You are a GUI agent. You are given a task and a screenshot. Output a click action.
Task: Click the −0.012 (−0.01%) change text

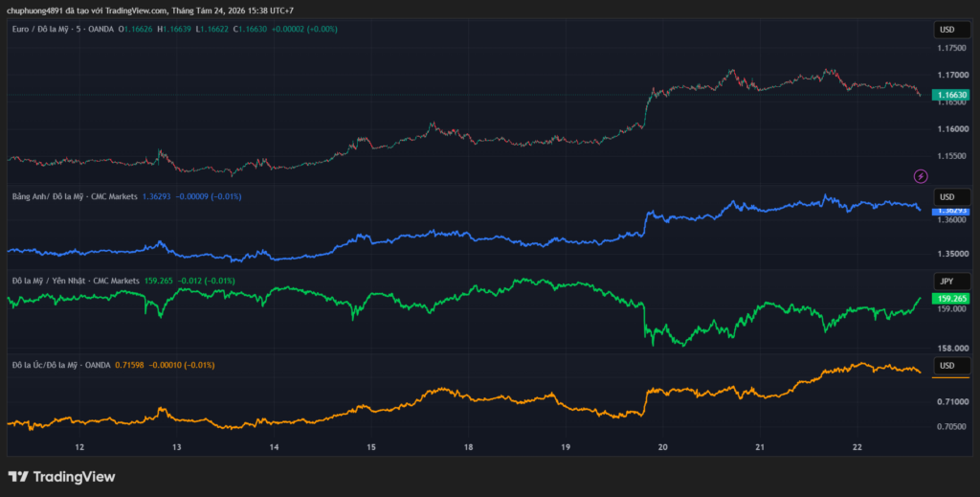point(207,281)
